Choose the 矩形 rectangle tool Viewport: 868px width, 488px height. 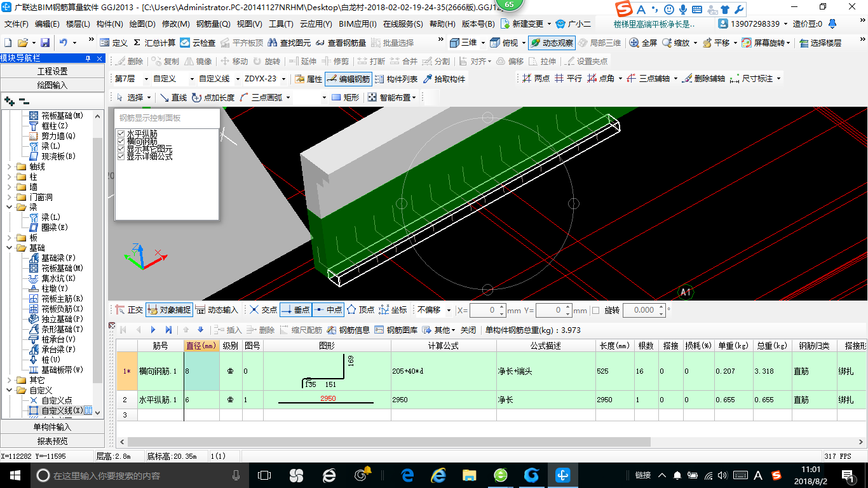[346, 97]
